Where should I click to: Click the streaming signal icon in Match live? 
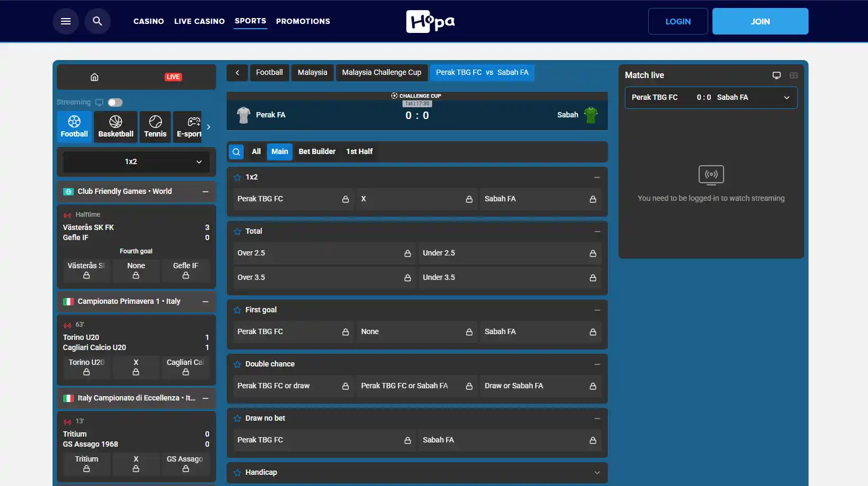711,175
